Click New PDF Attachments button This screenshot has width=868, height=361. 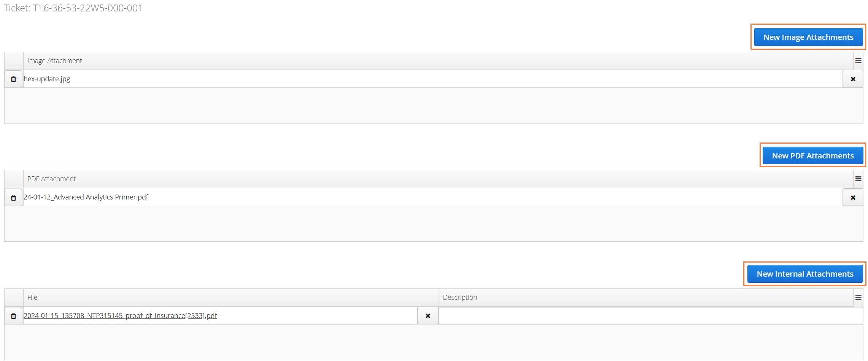(x=813, y=156)
